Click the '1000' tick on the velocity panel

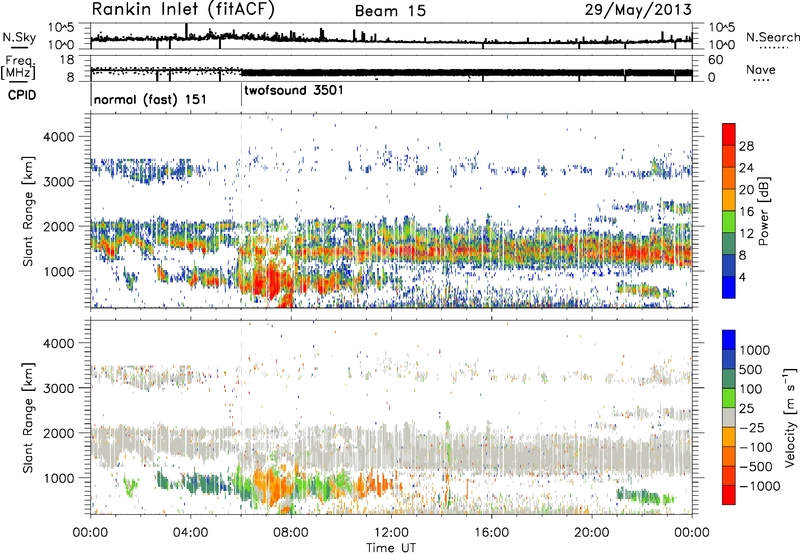(x=59, y=478)
